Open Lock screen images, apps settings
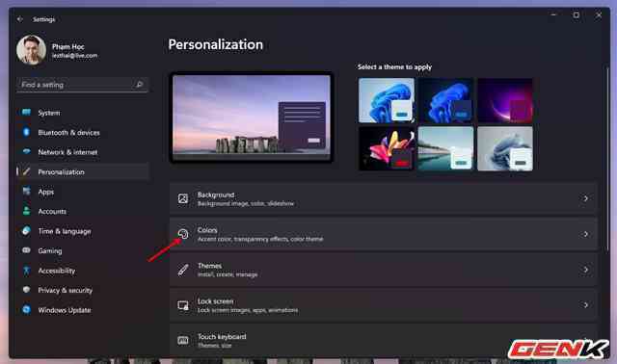 click(x=384, y=305)
